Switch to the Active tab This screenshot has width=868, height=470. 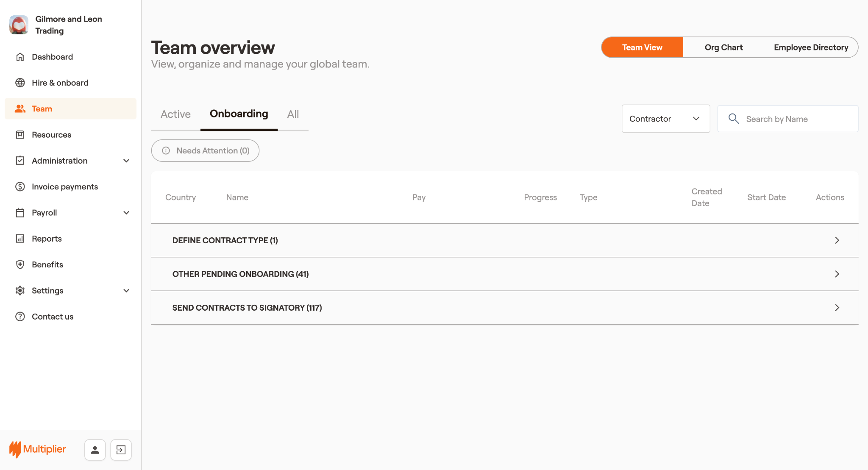(175, 114)
